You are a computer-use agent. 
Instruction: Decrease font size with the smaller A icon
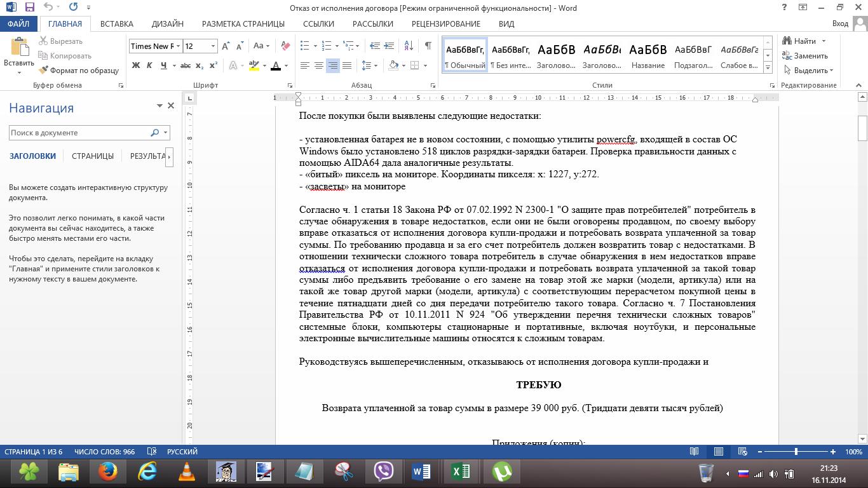[240, 46]
